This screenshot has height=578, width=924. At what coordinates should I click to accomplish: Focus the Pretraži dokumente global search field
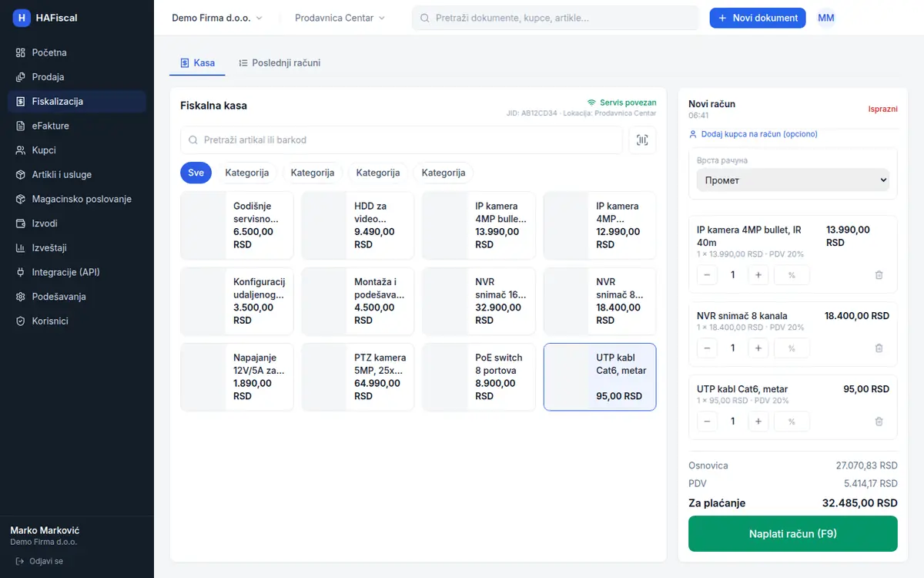click(x=555, y=18)
